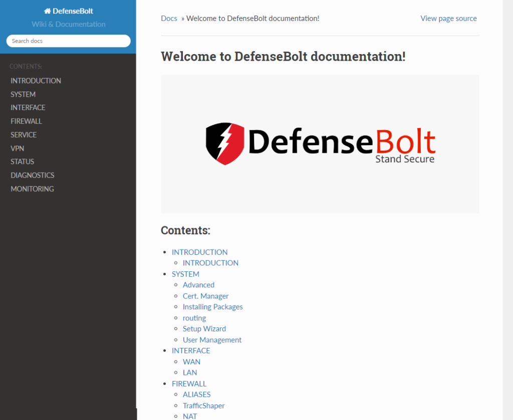Open STATUS in the sidebar
Image resolution: width=513 pixels, height=420 pixels.
(x=22, y=162)
